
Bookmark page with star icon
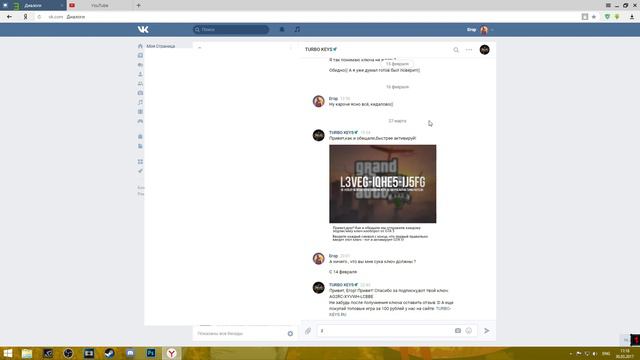click(x=594, y=17)
